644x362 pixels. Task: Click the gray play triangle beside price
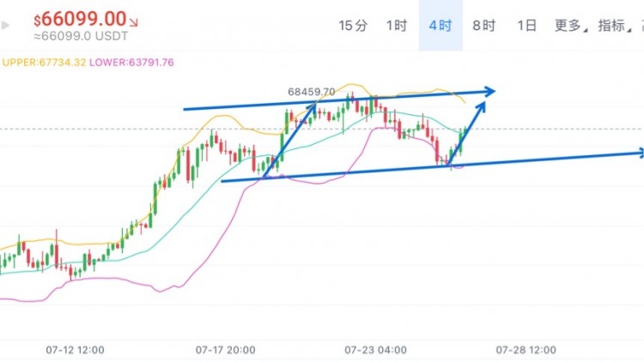pyautogui.click(x=7, y=25)
